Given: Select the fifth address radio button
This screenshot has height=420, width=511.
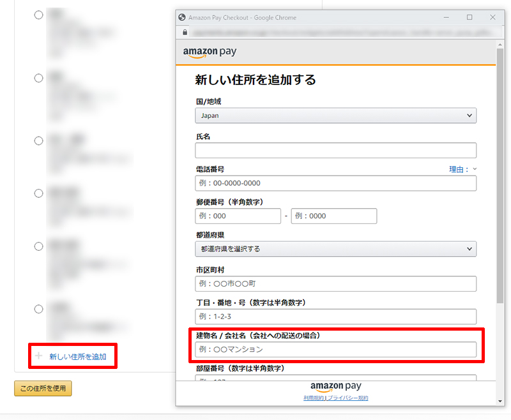Looking at the screenshot, I should 38,246.
